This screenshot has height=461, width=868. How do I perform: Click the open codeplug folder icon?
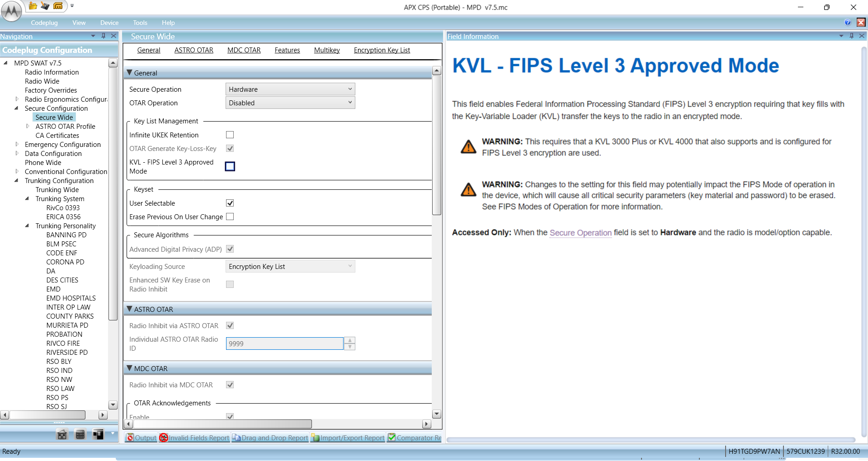(33, 6)
